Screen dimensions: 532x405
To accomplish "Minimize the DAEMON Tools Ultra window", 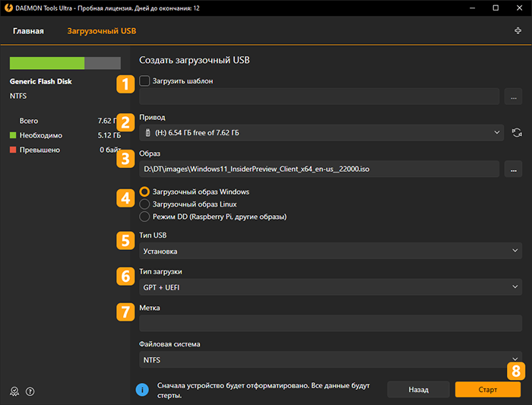I will (472, 8).
